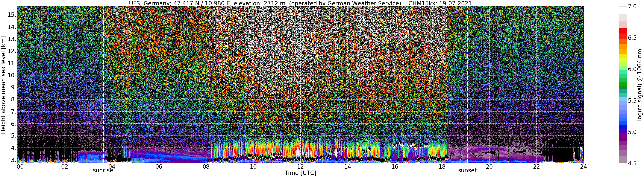
Task: Click the x-axis tick label '08'
Action: tap(206, 167)
